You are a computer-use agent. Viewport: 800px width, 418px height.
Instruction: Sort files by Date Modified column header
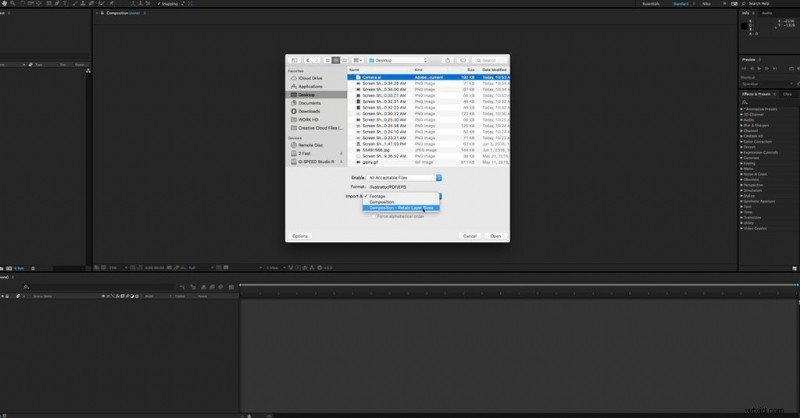point(494,70)
